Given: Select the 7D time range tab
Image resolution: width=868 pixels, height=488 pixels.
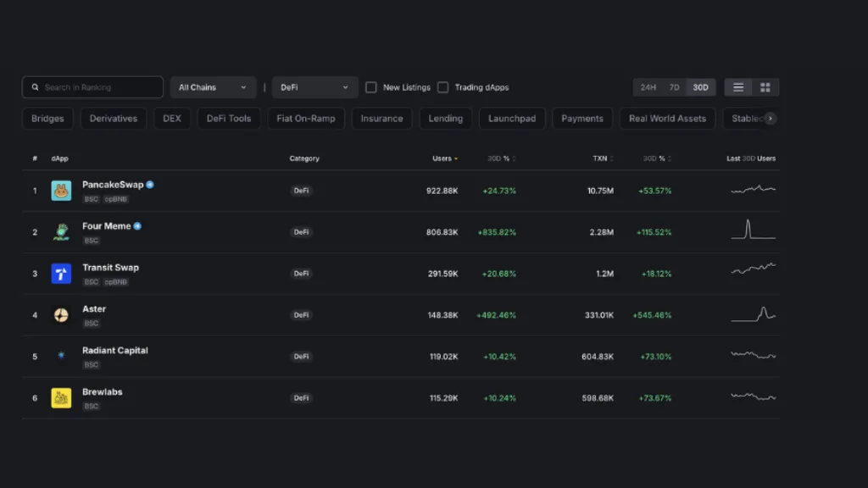Looking at the screenshot, I should [x=674, y=87].
